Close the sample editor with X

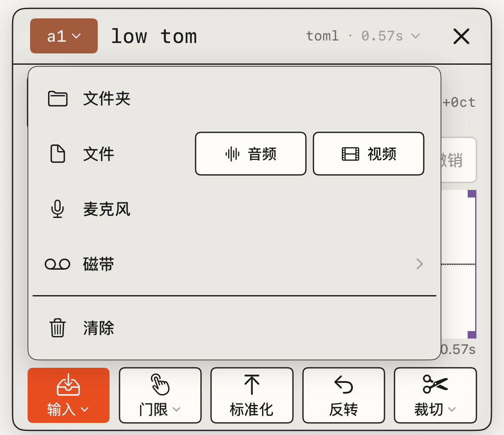(461, 36)
